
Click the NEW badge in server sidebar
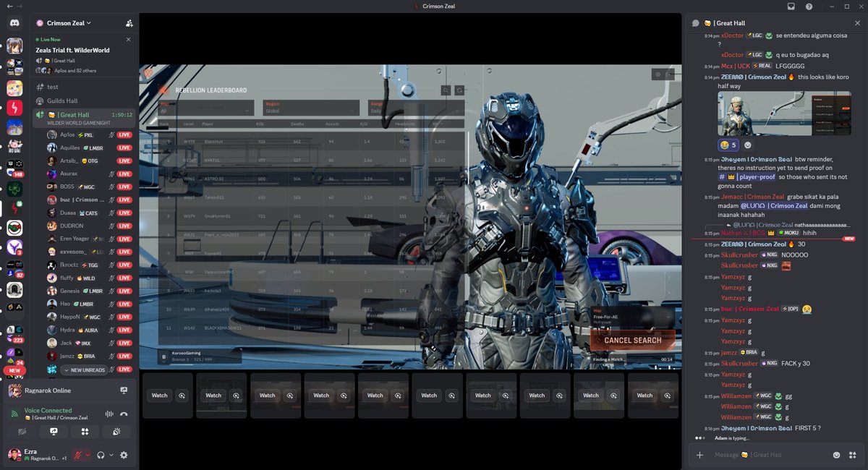(x=14, y=370)
